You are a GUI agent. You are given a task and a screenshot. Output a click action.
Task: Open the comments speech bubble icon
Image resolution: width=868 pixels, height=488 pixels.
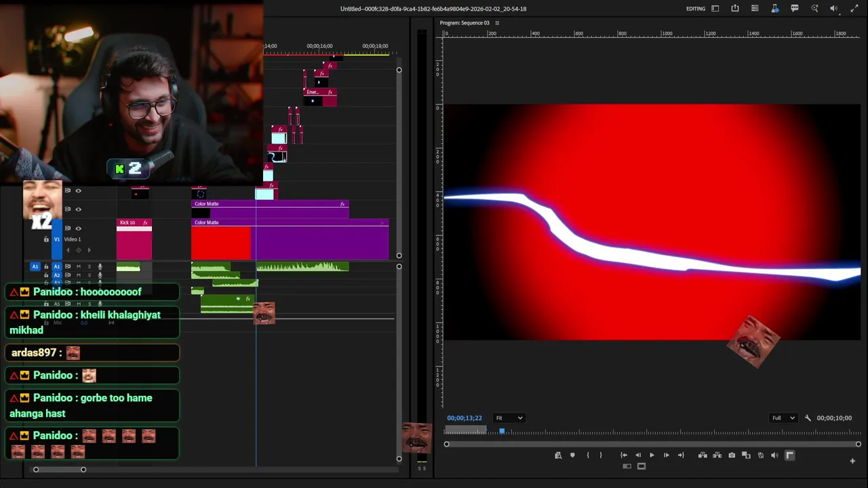click(795, 9)
